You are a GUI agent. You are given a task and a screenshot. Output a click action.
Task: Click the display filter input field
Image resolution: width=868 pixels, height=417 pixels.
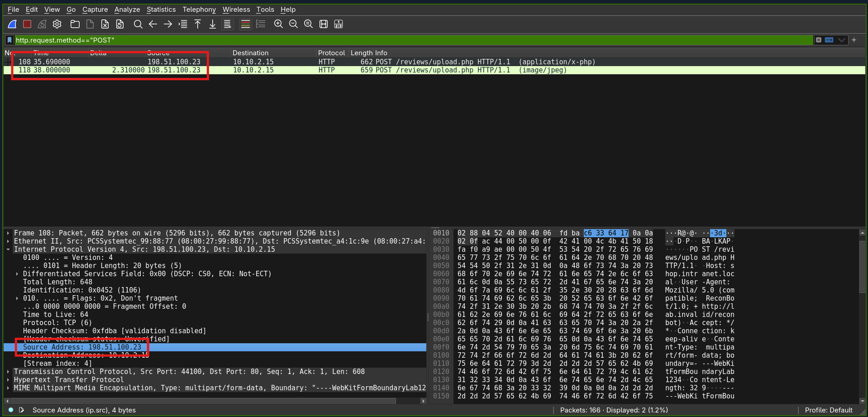[x=414, y=40]
